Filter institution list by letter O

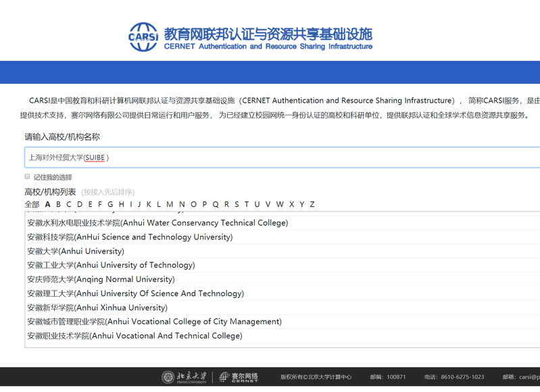tap(193, 204)
